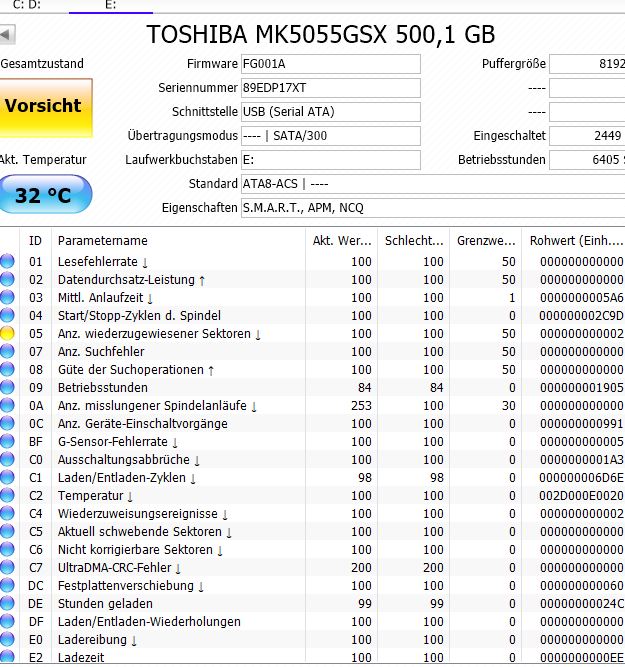Select the Mittl. Anlaufzeit parameter name

(105, 297)
